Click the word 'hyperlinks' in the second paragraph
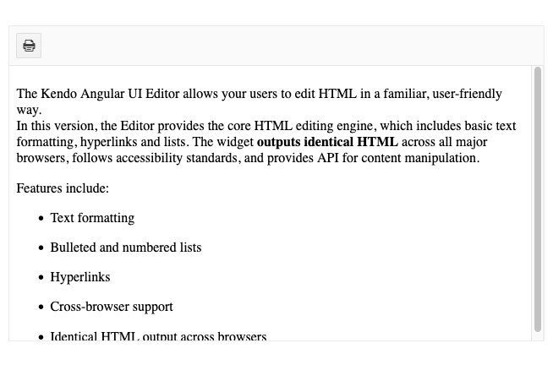Viewport: 553px width, 392px height. [108, 142]
